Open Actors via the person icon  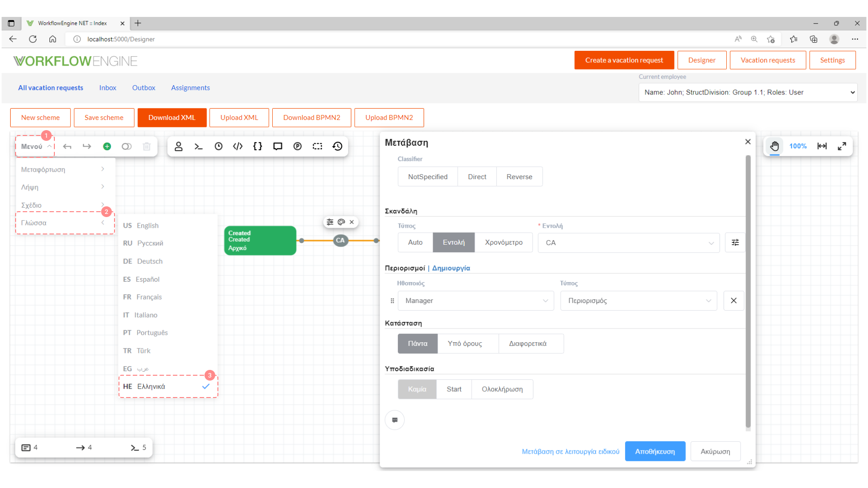pyautogui.click(x=179, y=146)
